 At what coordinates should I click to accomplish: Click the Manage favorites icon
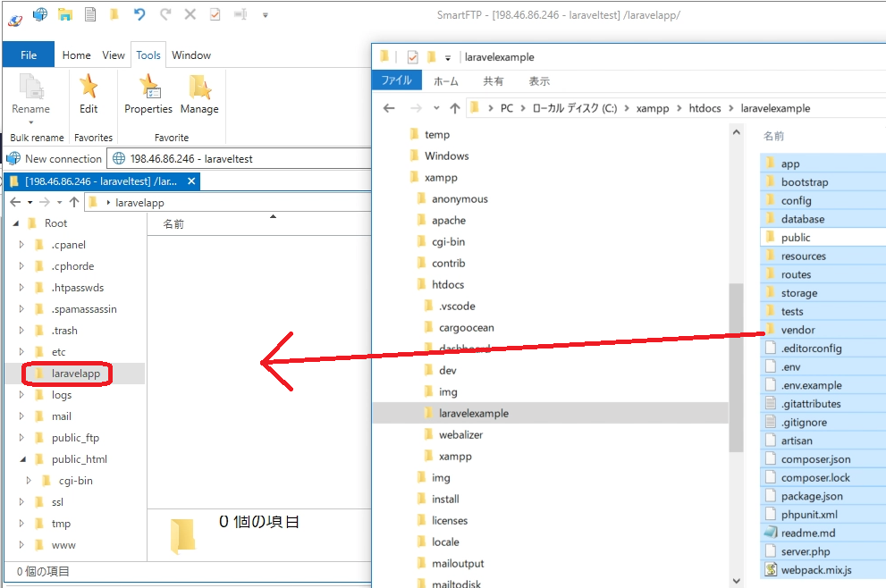coord(199,87)
